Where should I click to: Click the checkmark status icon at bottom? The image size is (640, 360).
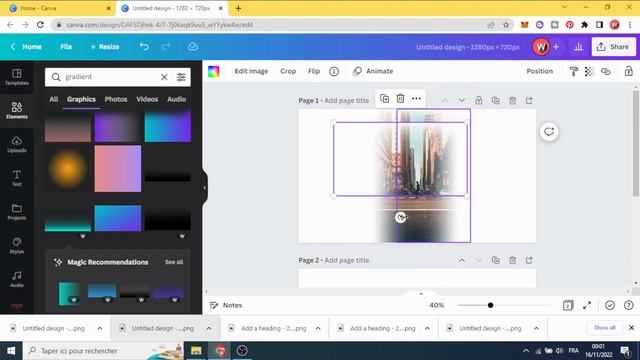610,305
